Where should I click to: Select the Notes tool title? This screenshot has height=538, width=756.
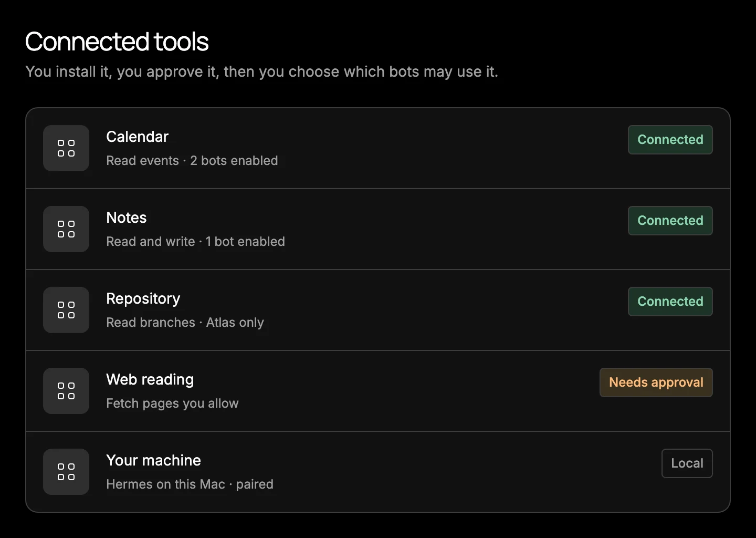127,218
